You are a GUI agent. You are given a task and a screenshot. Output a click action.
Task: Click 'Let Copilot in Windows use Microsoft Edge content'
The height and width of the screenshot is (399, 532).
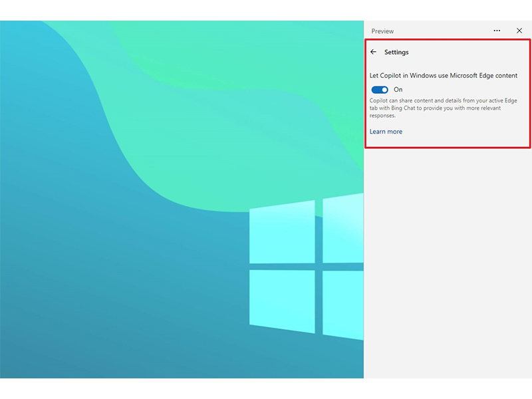coord(444,76)
